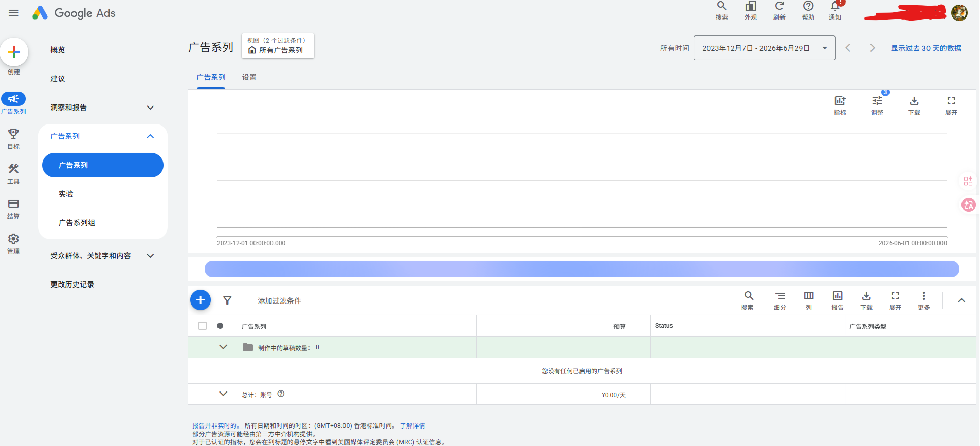Select 广告系列 highlighted nav item
This screenshot has height=446, width=980.
pyautogui.click(x=103, y=165)
